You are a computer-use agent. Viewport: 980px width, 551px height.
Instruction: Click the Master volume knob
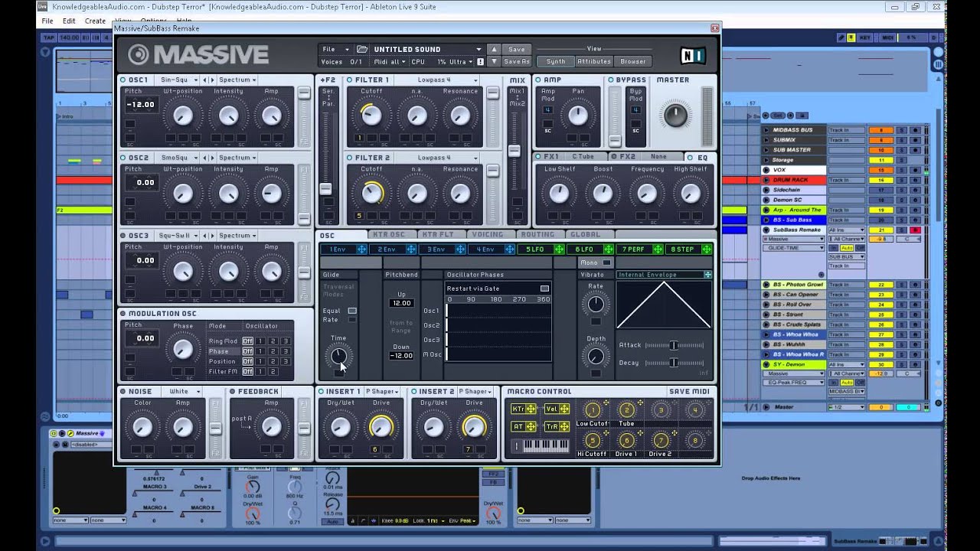[x=675, y=116]
